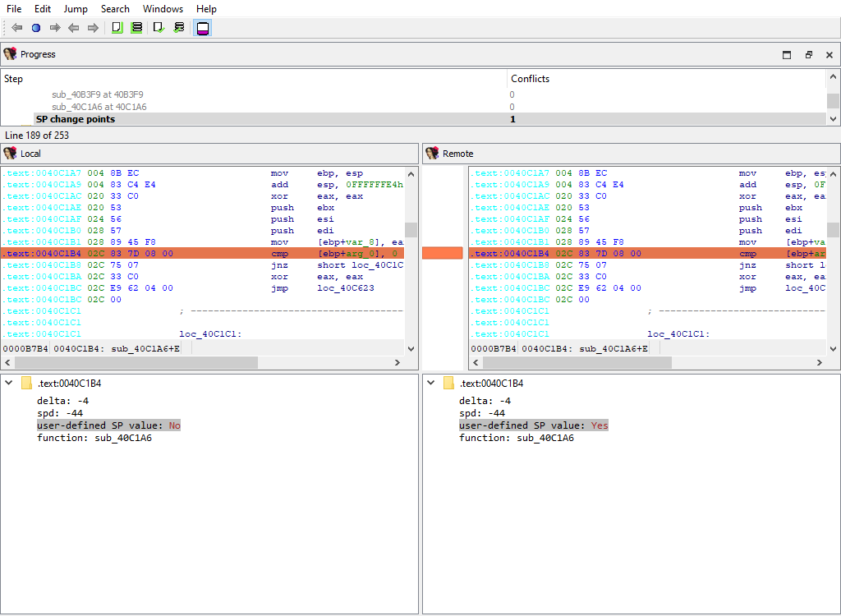Click the page with checkmark toolbar icon
Image resolution: width=841 pixels, height=616 pixels.
(159, 28)
